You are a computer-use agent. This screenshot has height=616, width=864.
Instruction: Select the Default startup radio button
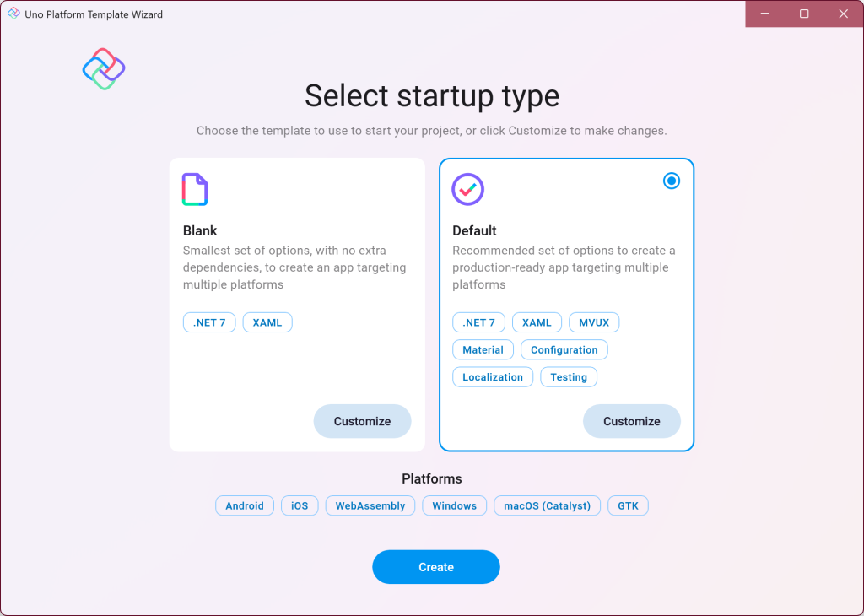[672, 181]
